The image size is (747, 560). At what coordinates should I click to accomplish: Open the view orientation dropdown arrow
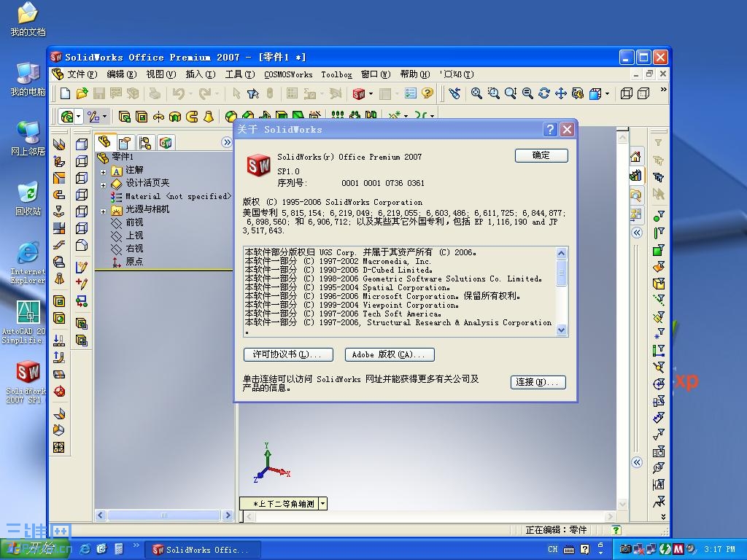323,503
